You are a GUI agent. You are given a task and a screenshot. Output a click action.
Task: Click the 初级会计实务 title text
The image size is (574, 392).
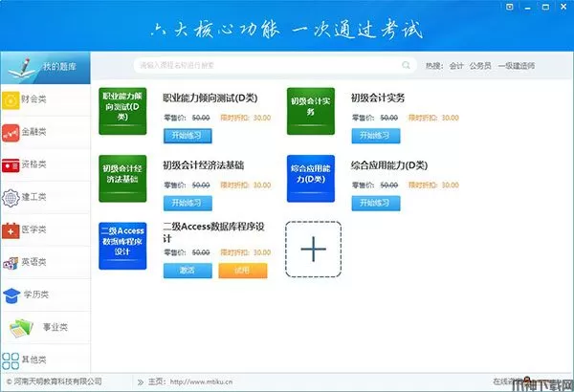point(378,98)
